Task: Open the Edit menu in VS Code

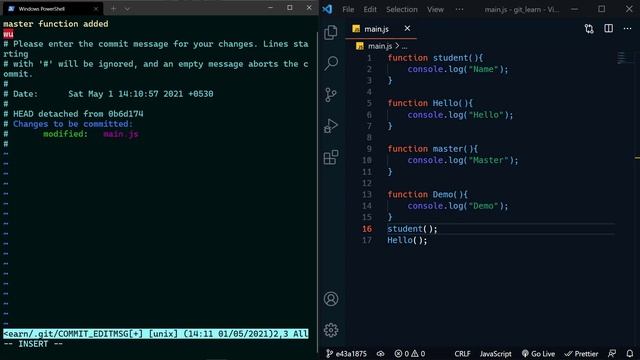Action: pyautogui.click(x=370, y=9)
